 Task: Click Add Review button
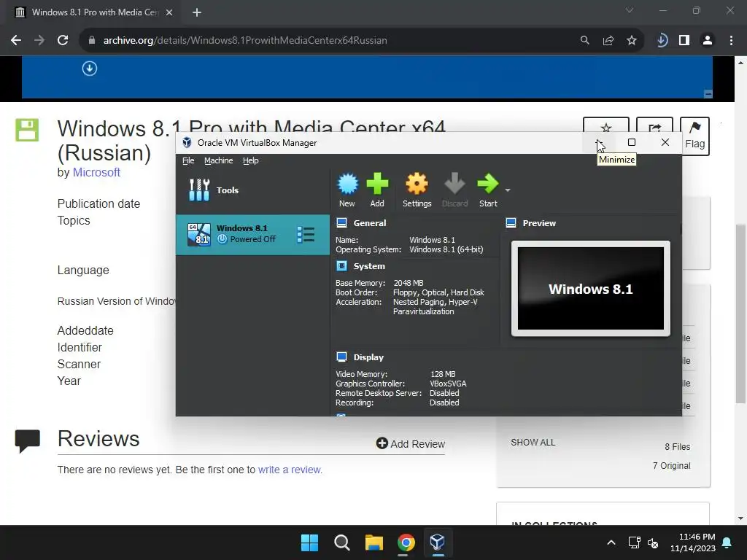click(411, 444)
